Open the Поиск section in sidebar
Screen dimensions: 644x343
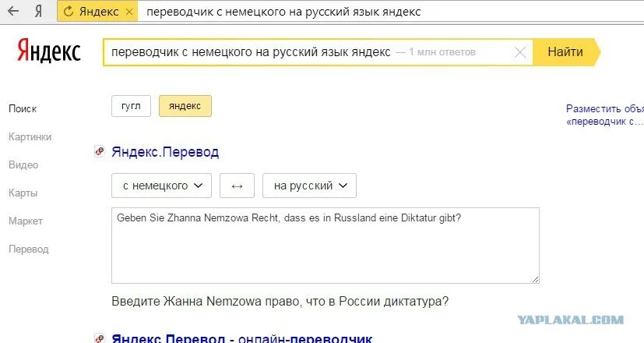pyautogui.click(x=23, y=109)
